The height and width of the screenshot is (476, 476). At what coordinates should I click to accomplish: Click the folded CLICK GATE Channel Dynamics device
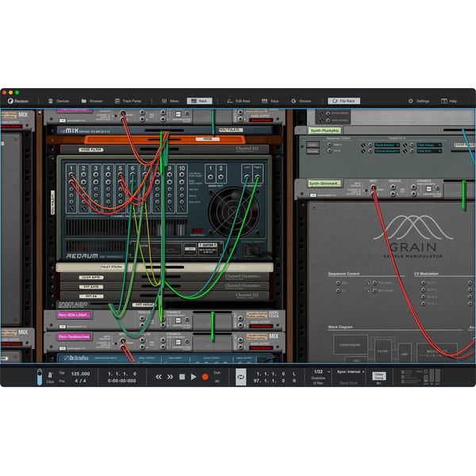[x=165, y=277]
